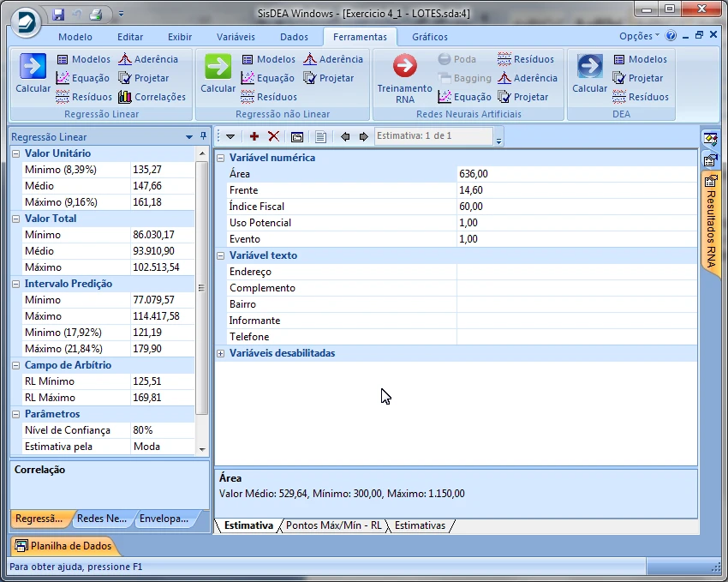Image resolution: width=728 pixels, height=582 pixels.
Task: Click the left panel vertical scrollbar down arrow
Action: pyautogui.click(x=203, y=448)
